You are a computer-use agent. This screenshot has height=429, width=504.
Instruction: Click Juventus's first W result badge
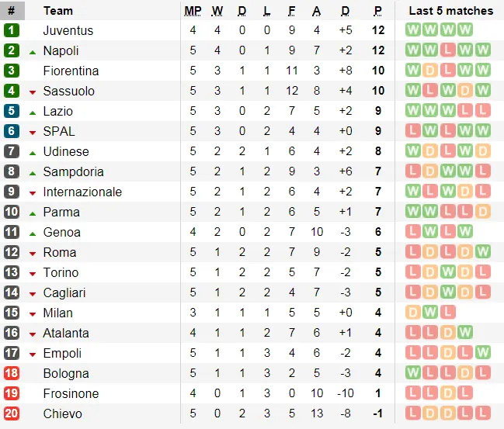(x=413, y=29)
